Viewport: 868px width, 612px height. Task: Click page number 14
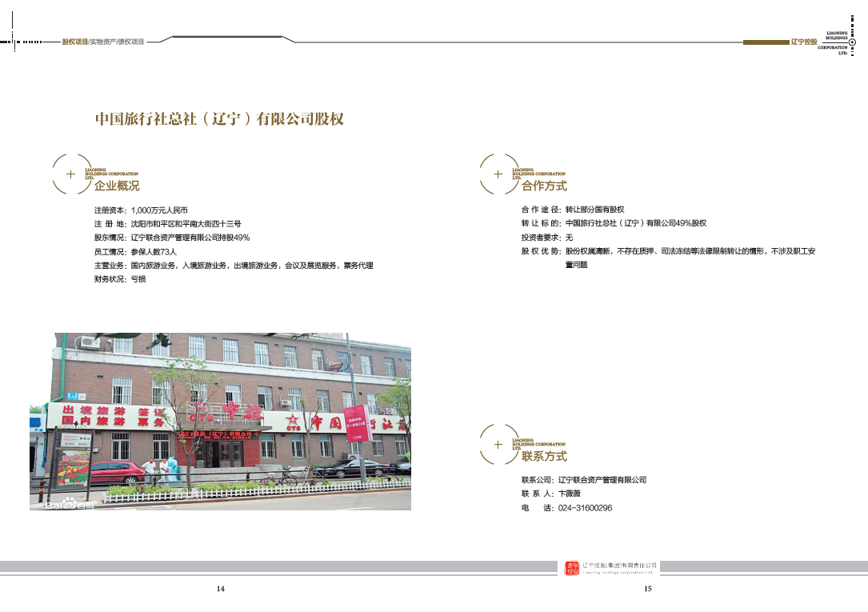[x=220, y=589]
